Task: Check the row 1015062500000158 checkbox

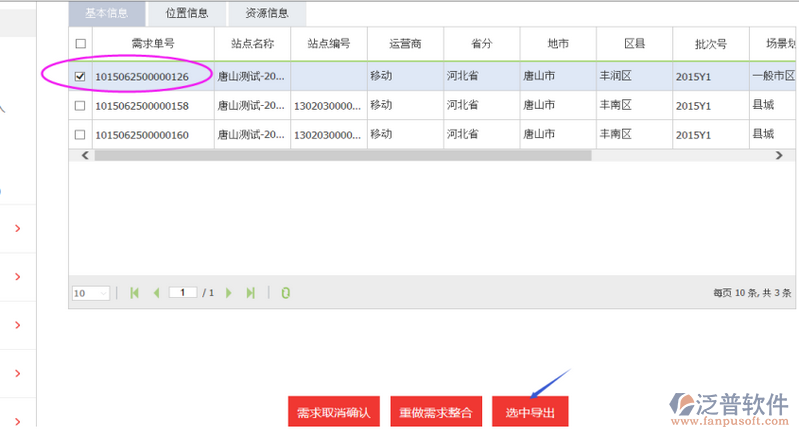Action: pos(81,105)
